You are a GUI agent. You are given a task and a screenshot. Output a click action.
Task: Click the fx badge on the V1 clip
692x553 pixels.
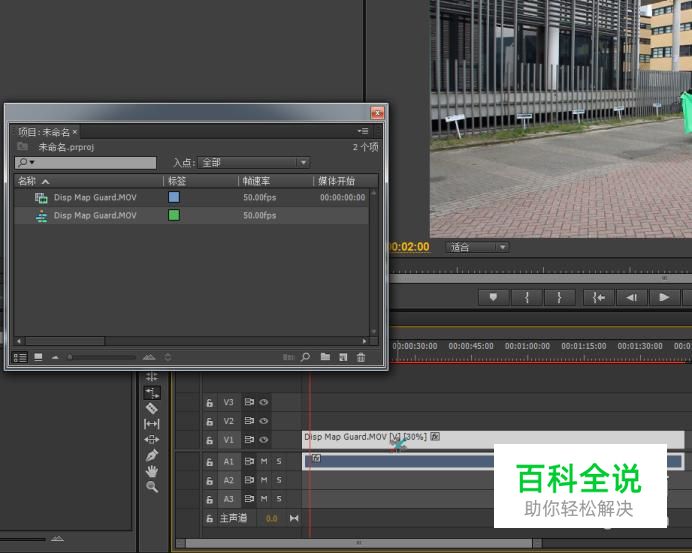point(435,436)
